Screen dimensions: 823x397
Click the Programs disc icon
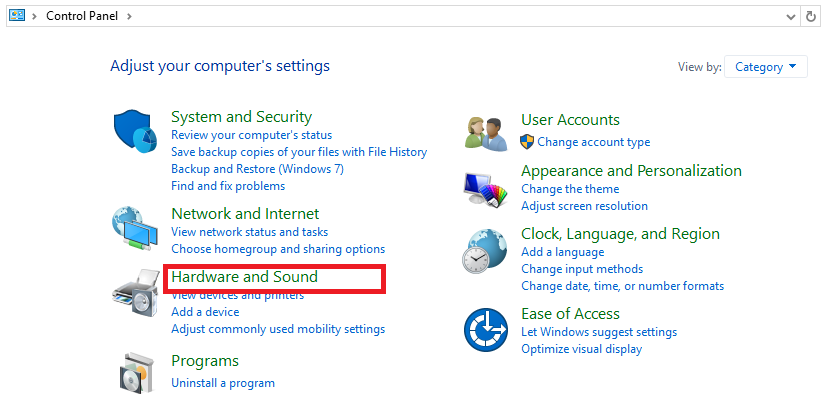tap(136, 371)
